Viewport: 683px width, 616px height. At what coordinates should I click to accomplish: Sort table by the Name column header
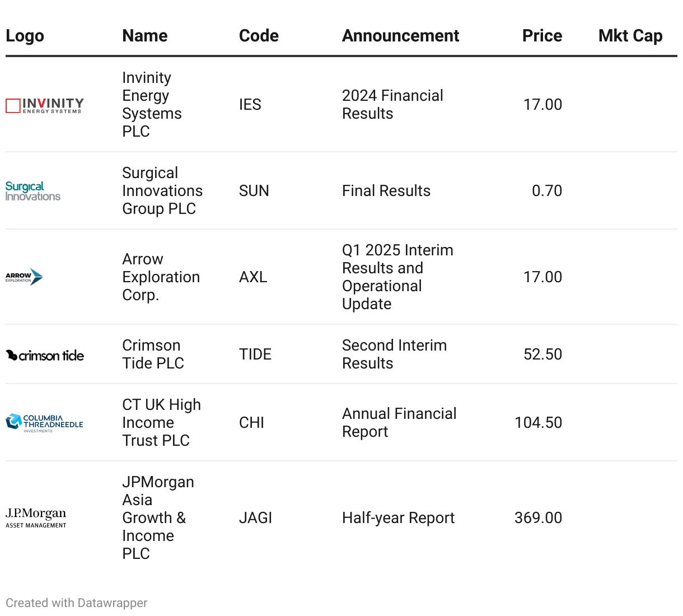click(x=145, y=36)
